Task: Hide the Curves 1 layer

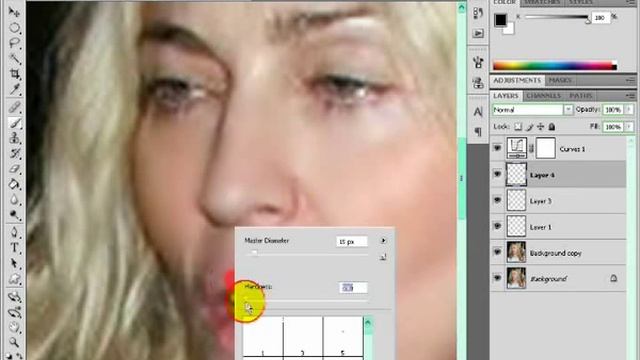Action: 497,148
